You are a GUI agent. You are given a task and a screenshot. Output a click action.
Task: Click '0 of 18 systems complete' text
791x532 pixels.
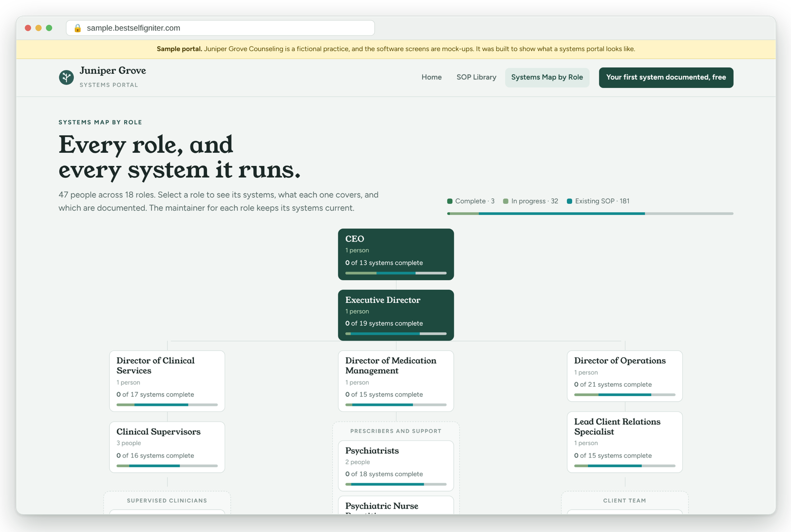coord(384,474)
